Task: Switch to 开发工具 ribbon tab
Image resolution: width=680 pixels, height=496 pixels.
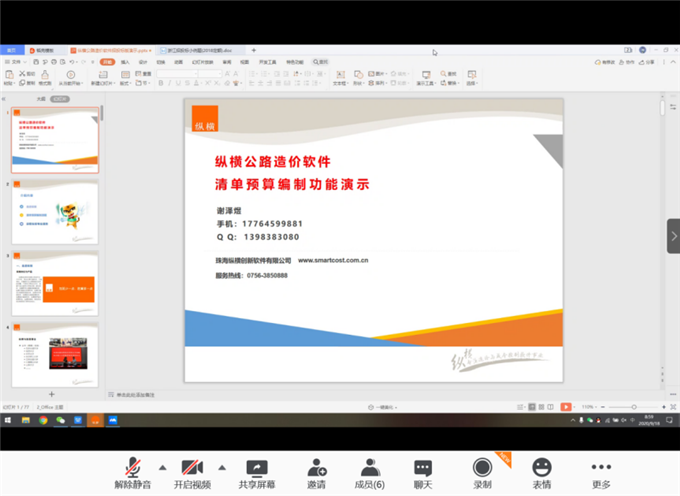Action: pyautogui.click(x=268, y=62)
